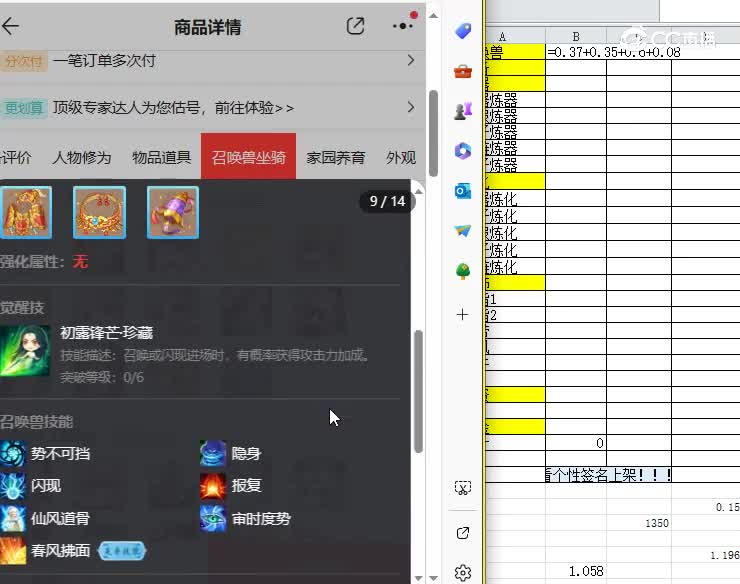Click the 仙风道骨 skill icon
Image resolution: width=740 pixels, height=584 pixels.
(13, 518)
